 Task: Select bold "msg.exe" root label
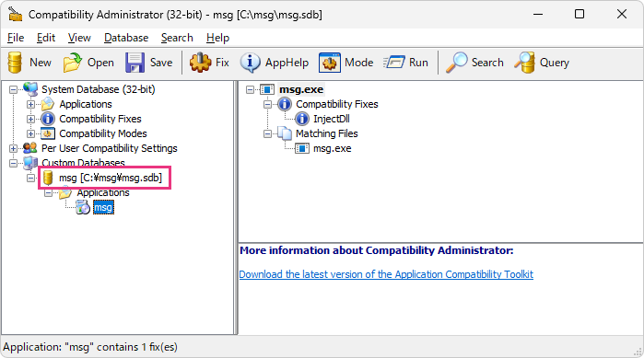click(301, 89)
